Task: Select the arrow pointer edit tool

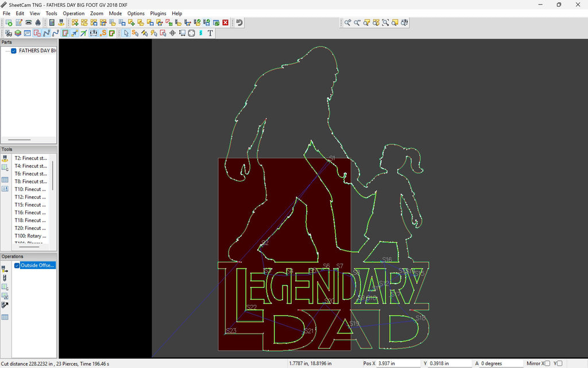Action: click(126, 33)
